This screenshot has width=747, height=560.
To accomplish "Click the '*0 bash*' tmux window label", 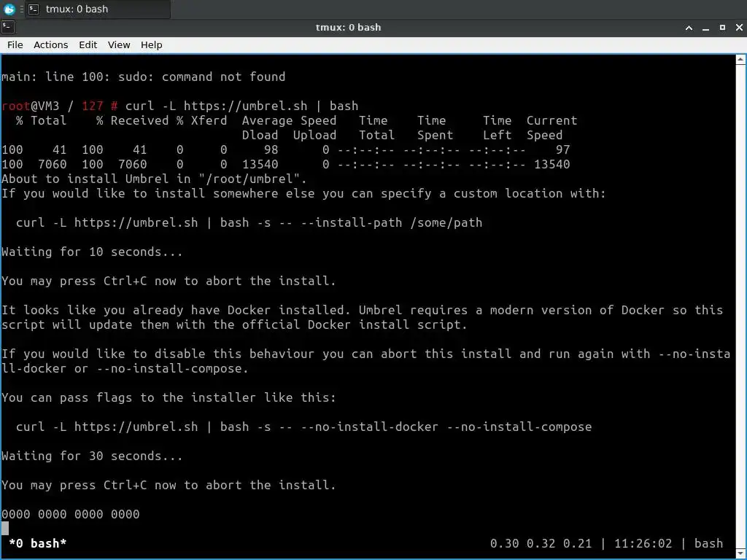I will pyautogui.click(x=38, y=543).
